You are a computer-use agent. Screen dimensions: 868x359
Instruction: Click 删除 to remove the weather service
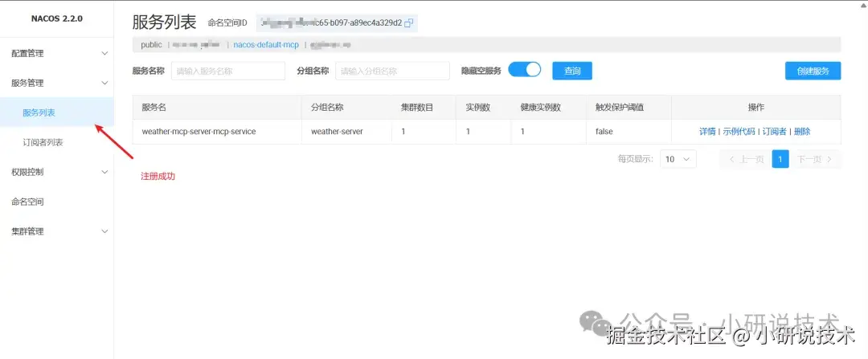pyautogui.click(x=802, y=132)
